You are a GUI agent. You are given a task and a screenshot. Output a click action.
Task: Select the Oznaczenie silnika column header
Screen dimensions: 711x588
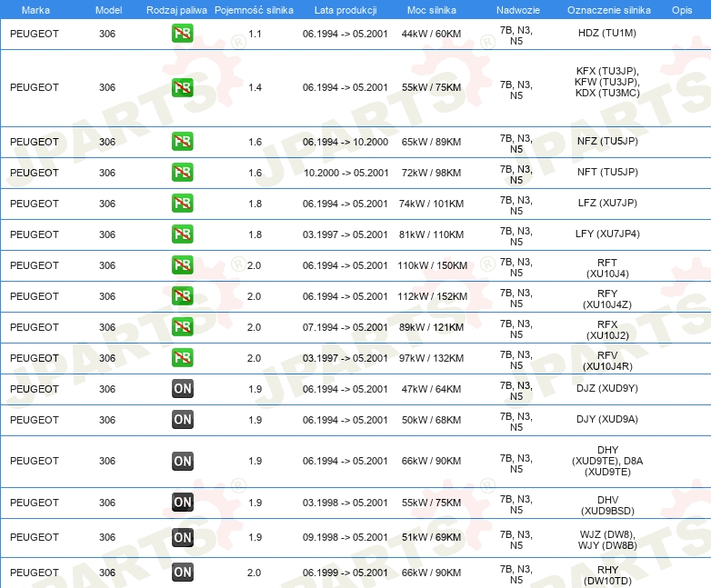tap(609, 10)
